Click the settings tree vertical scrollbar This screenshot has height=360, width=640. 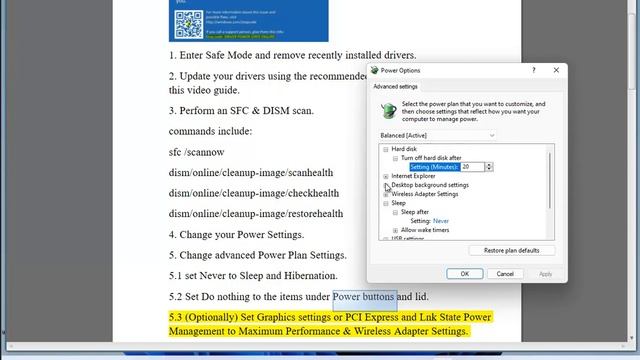(550, 180)
